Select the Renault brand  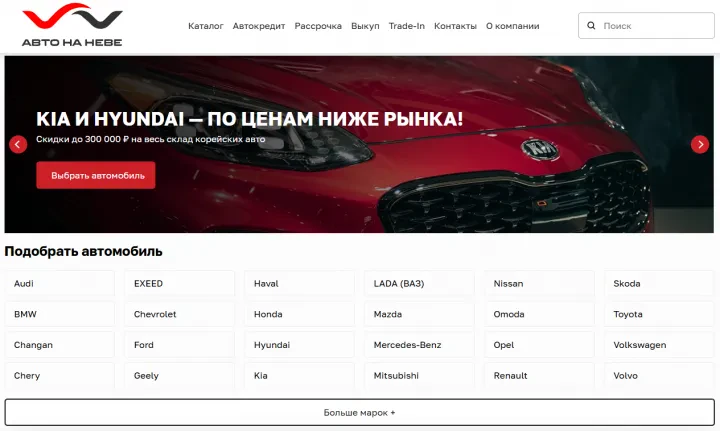click(540, 375)
